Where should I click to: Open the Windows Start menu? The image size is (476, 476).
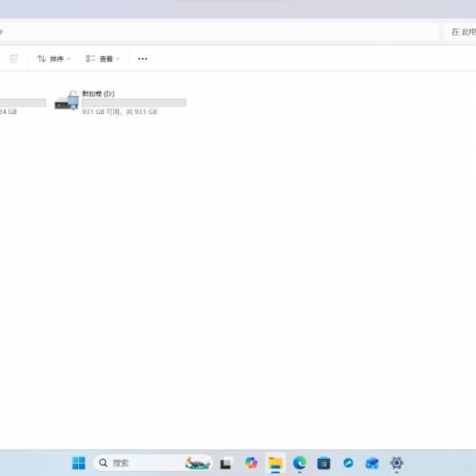coord(79,463)
